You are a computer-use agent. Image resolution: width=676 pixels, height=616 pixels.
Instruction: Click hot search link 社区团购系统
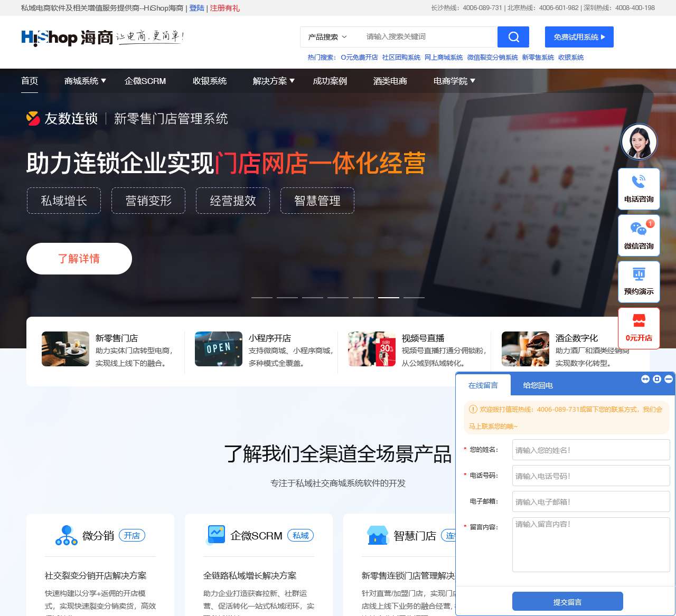point(401,58)
